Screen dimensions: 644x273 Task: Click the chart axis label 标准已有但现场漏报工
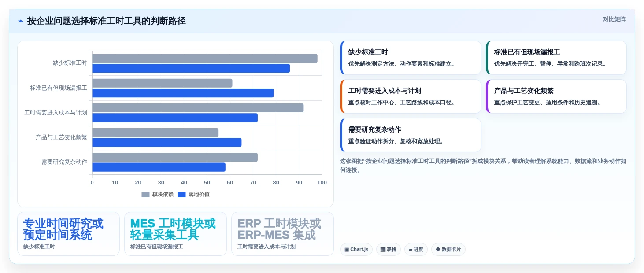pos(59,88)
